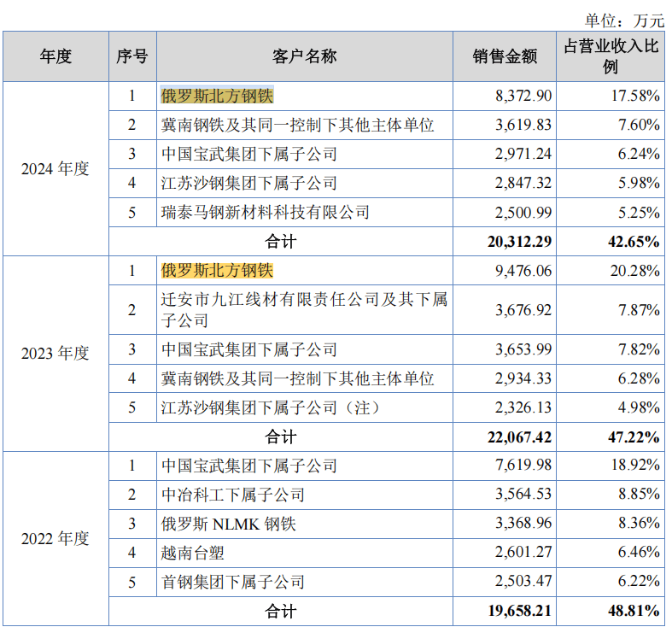Select the 中冶科工下属子公司 cell
This screenshot has width=672, height=627.
(233, 495)
